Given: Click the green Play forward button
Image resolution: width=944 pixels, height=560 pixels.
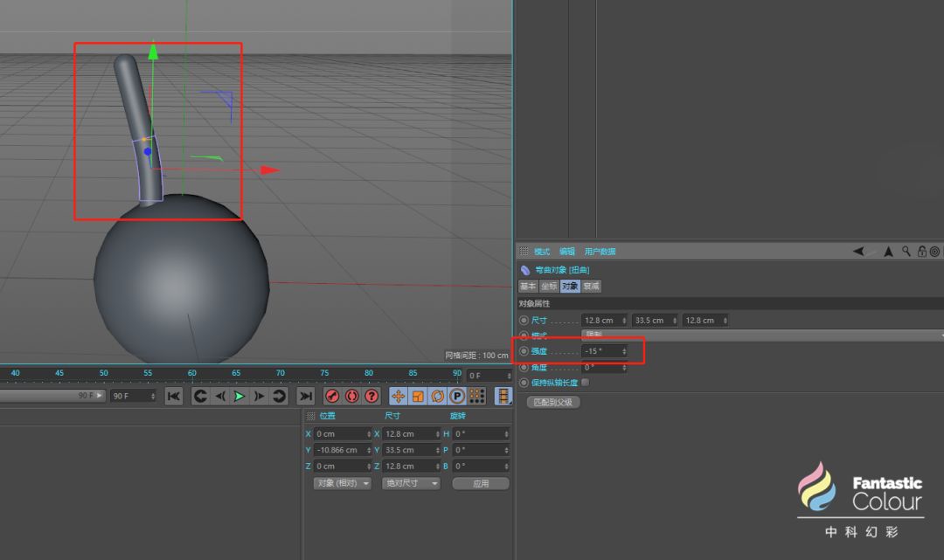Looking at the screenshot, I should click(239, 397).
